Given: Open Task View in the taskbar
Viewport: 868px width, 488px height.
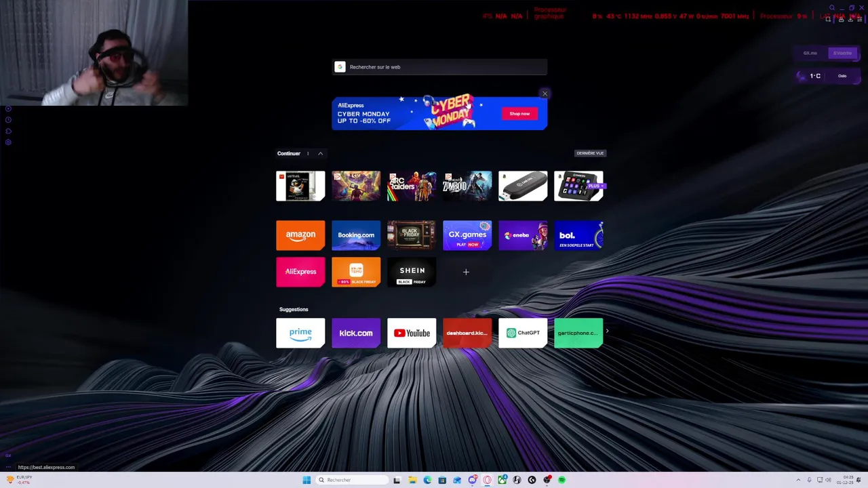Looking at the screenshot, I should [x=397, y=480].
